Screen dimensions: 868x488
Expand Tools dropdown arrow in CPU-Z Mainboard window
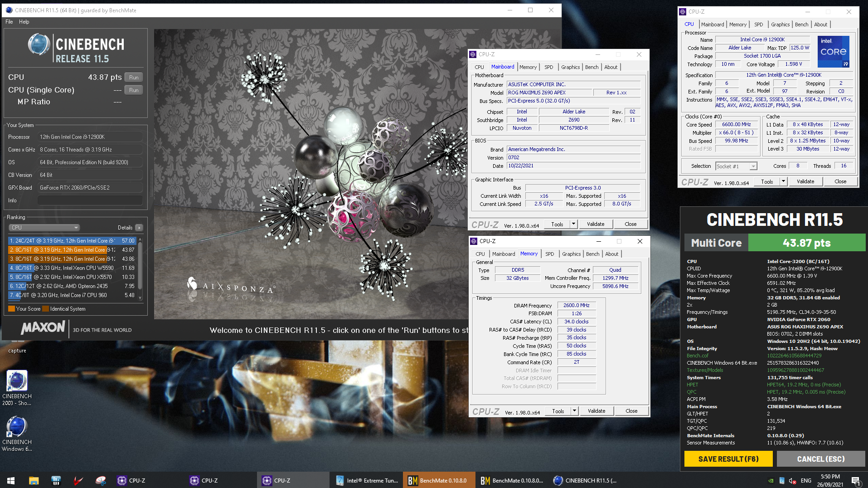(x=573, y=224)
